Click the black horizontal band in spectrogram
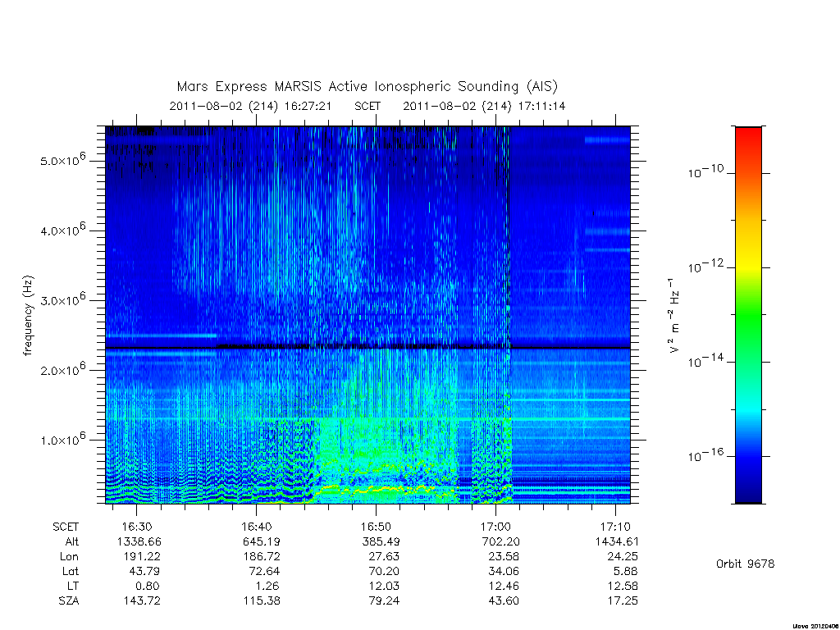Image resolution: width=840 pixels, height=630 pixels. pyautogui.click(x=367, y=348)
